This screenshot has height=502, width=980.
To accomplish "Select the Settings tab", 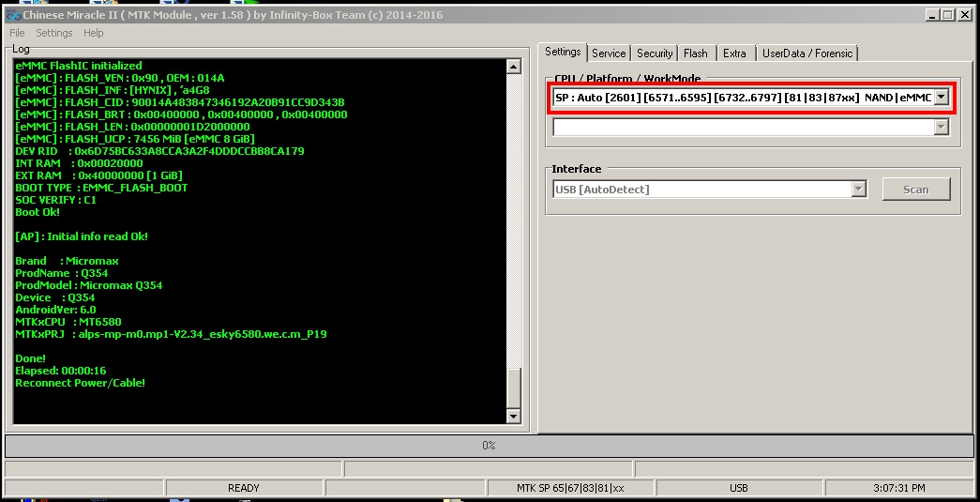I will 563,52.
